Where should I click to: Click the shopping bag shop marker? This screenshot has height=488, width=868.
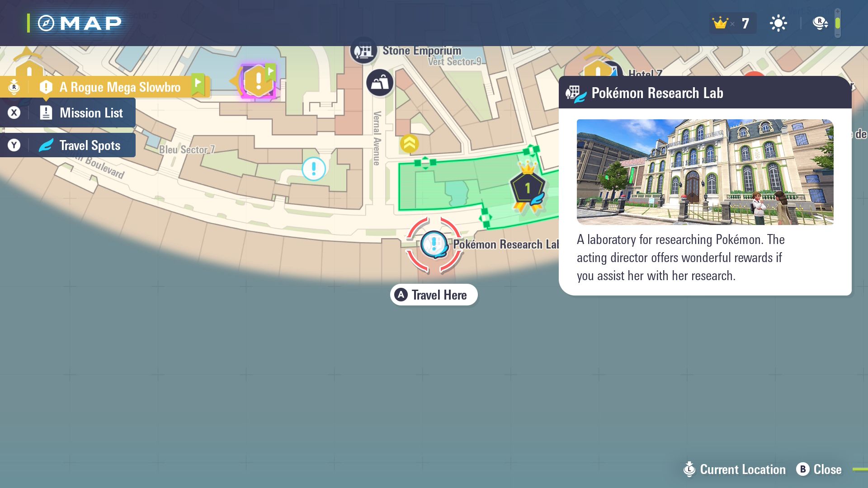point(380,83)
